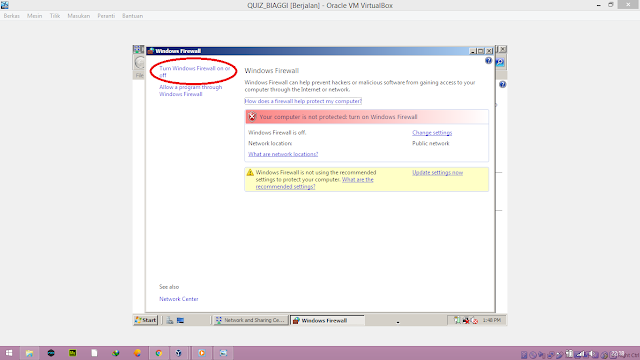Open Network Center under See also
This screenshot has width=640, height=360.
(178, 299)
